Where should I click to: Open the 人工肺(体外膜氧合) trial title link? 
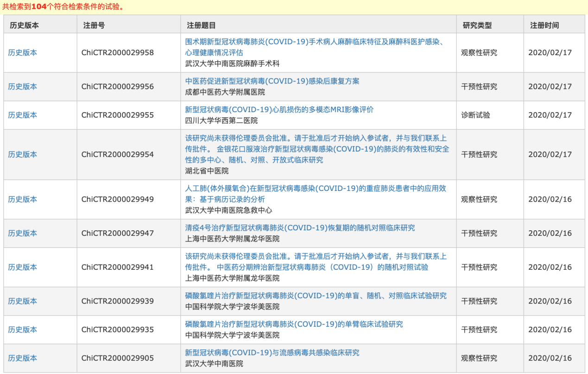pyautogui.click(x=316, y=189)
